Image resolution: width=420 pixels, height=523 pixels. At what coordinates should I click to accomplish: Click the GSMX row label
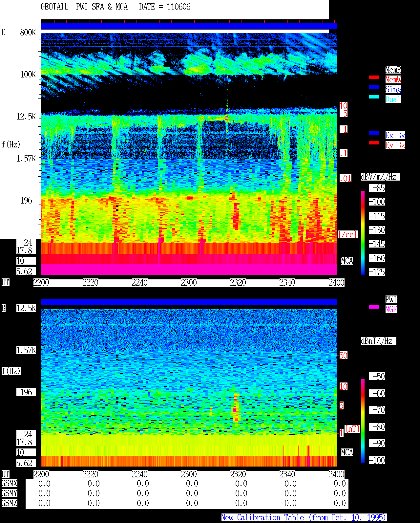pyautogui.click(x=9, y=484)
